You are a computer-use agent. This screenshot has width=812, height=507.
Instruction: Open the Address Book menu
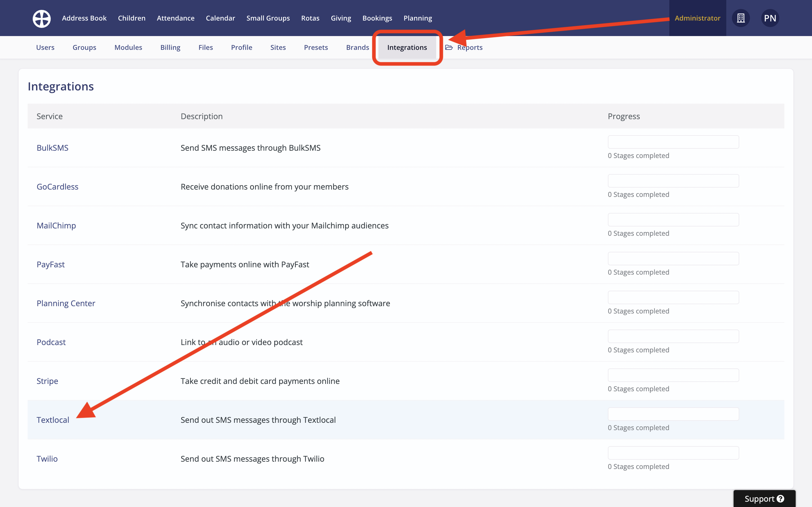pos(84,18)
